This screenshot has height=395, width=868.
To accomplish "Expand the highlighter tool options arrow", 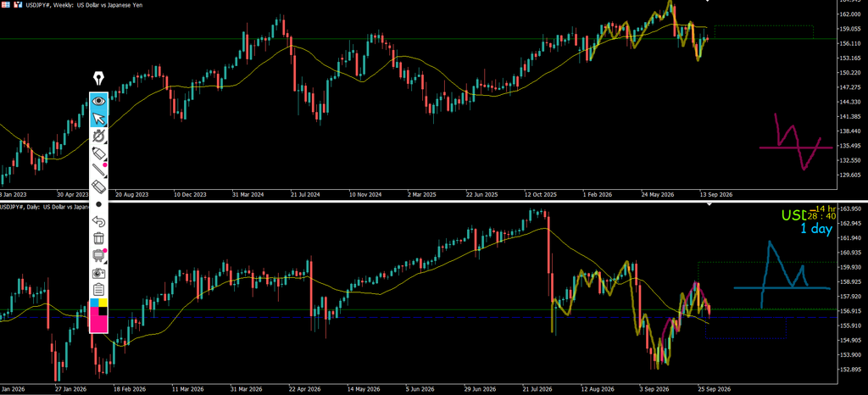I will [x=105, y=160].
